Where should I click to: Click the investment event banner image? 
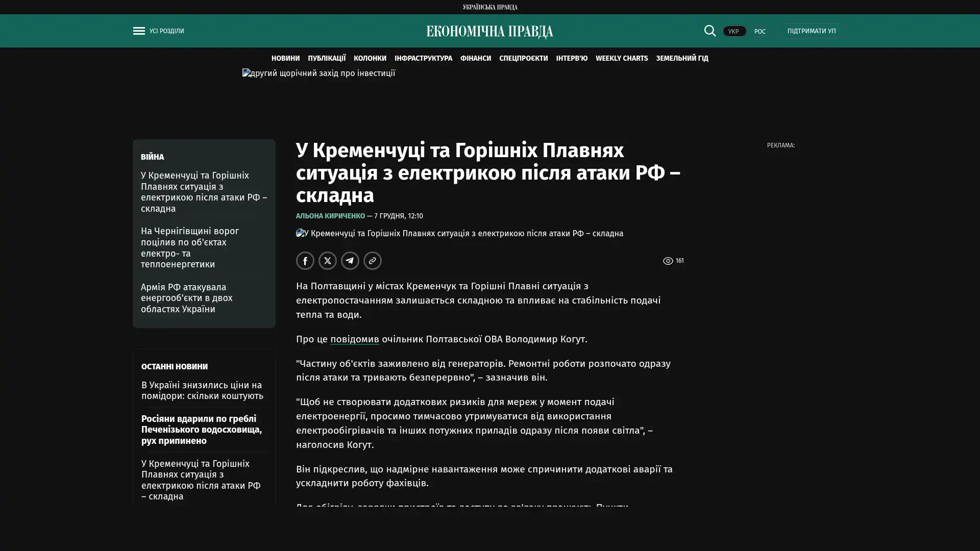pos(318,73)
